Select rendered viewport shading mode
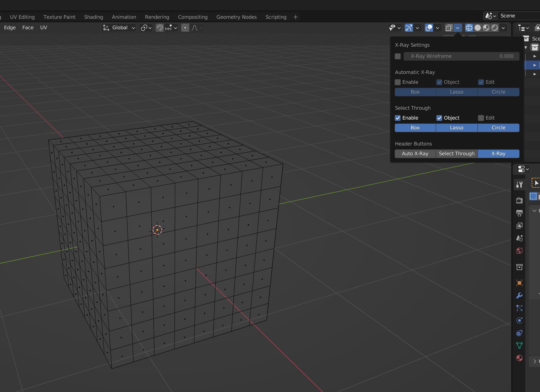This screenshot has width=540, height=392. point(494,28)
